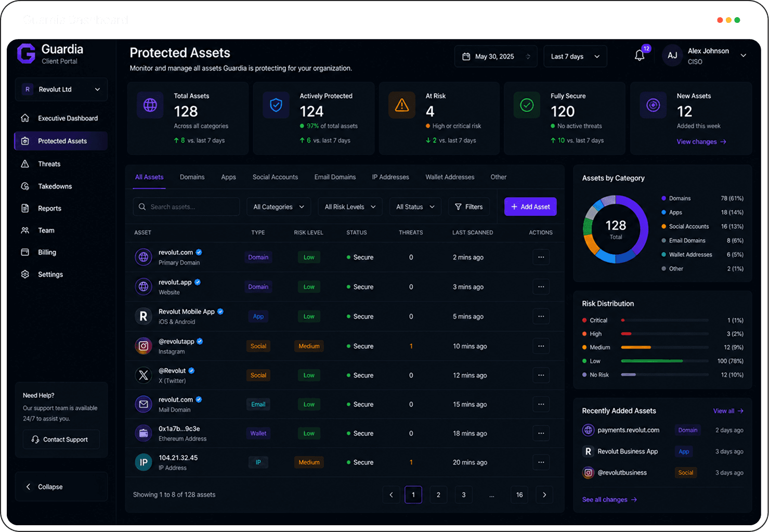Screen dimensions: 769x532
Task: Go to page 2 of assets
Action: pyautogui.click(x=438, y=495)
